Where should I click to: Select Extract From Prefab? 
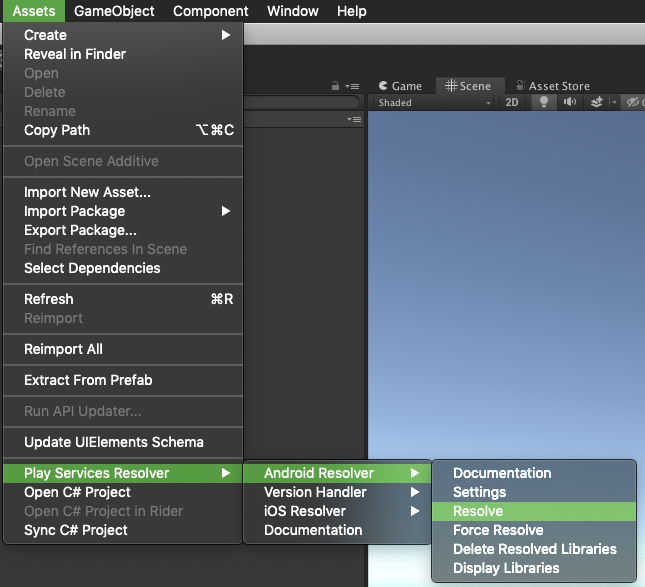123,380
